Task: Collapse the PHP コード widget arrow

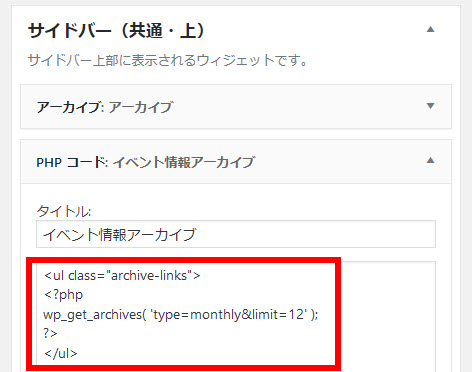Action: (x=430, y=161)
